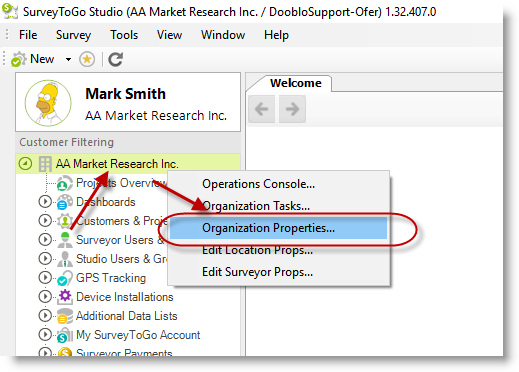Open the Help menu
This screenshot has height=372, width=519.
(276, 35)
